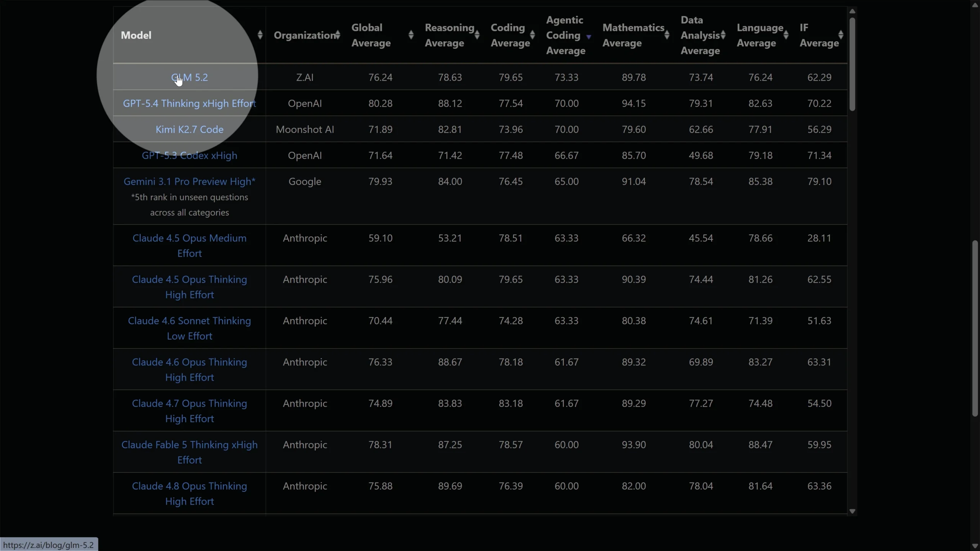980x551 pixels.
Task: Open GPT-5.4 Thinking xHigh Effort link
Action: click(x=189, y=103)
